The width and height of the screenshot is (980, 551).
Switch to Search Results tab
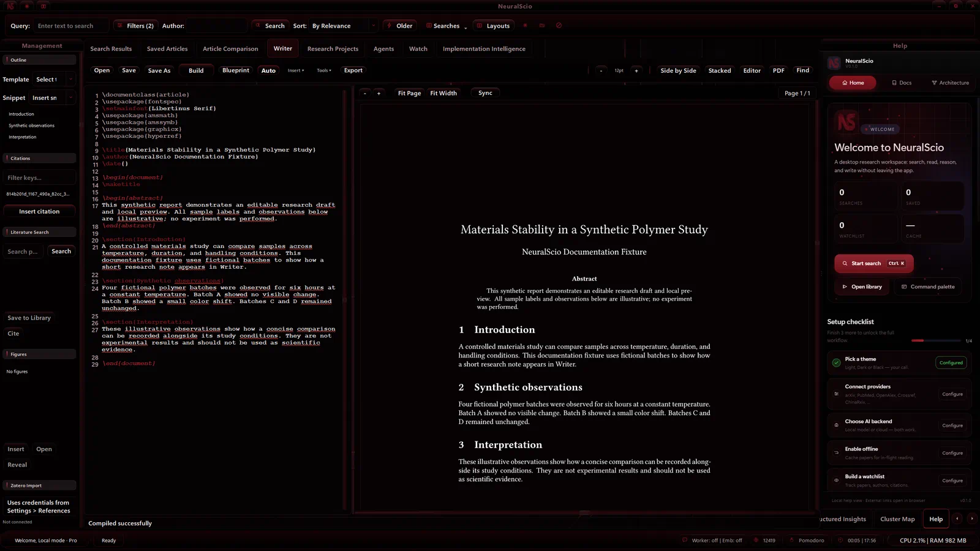coord(111,49)
